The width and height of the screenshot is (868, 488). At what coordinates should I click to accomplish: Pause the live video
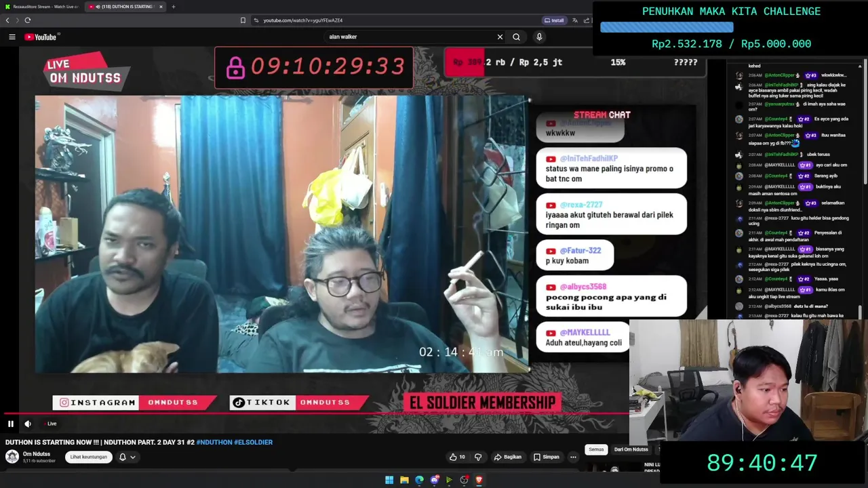pos(11,424)
